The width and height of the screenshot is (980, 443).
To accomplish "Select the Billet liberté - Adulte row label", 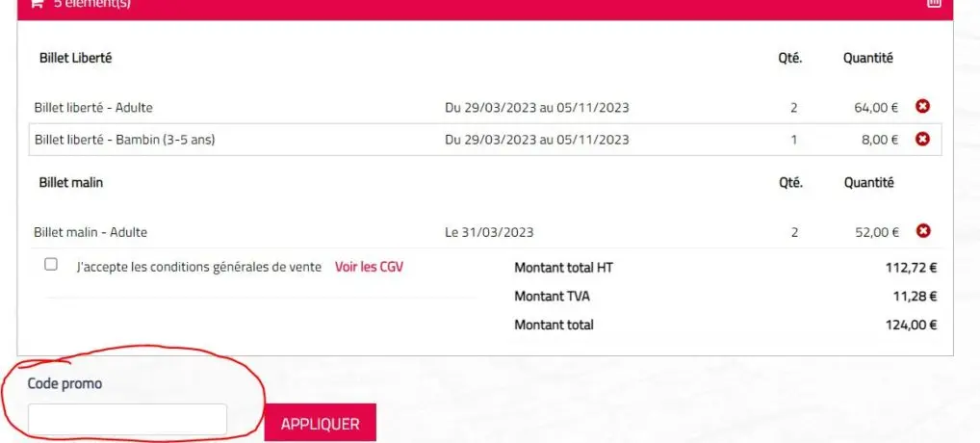I will point(93,108).
